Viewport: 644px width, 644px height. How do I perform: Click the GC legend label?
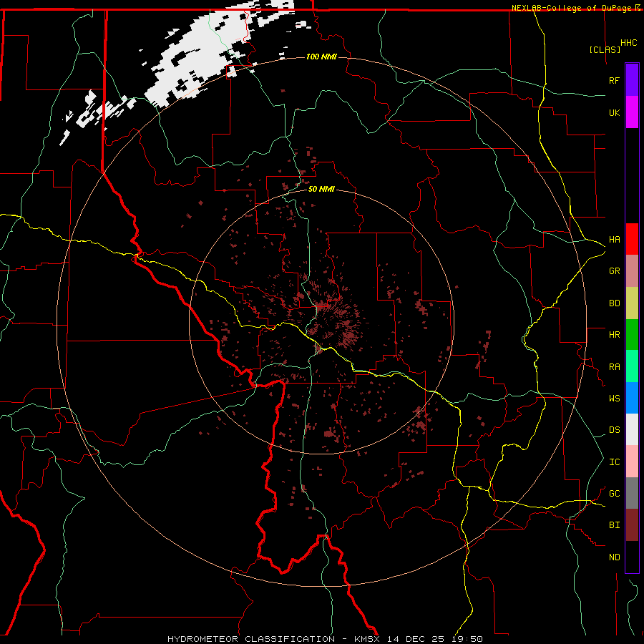[614, 493]
